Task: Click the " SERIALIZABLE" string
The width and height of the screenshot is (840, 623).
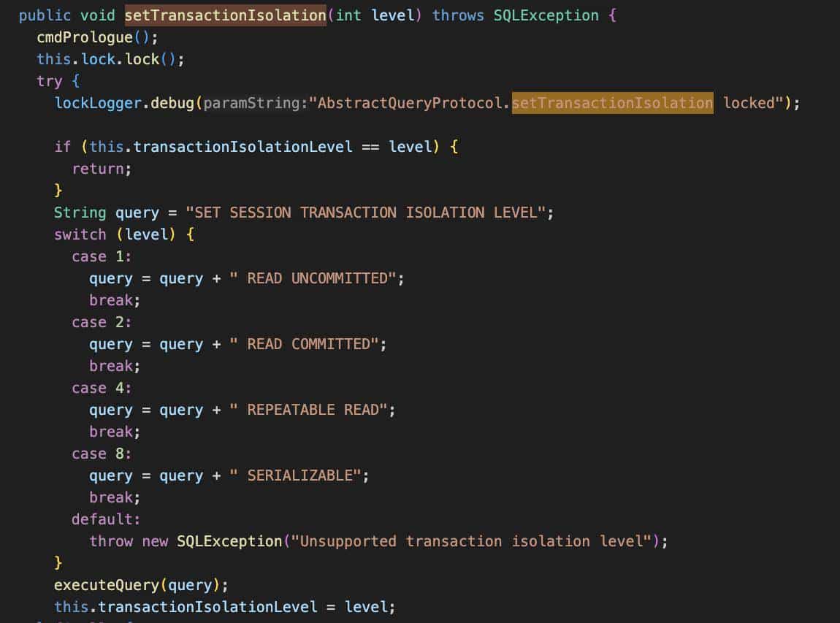Action: 295,475
